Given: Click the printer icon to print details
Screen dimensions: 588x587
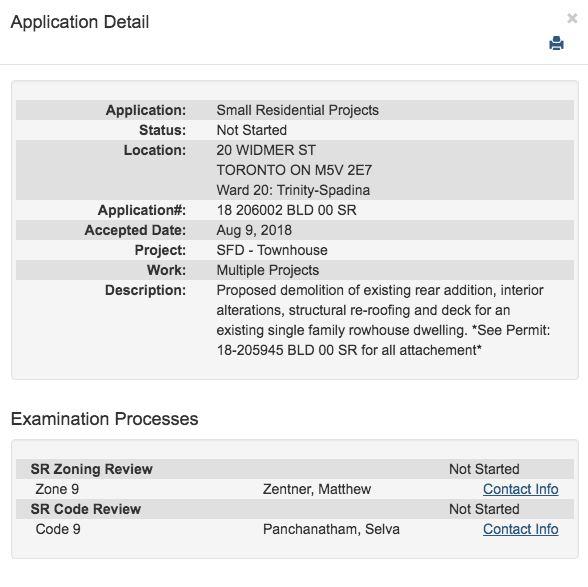Looking at the screenshot, I should tap(556, 43).
